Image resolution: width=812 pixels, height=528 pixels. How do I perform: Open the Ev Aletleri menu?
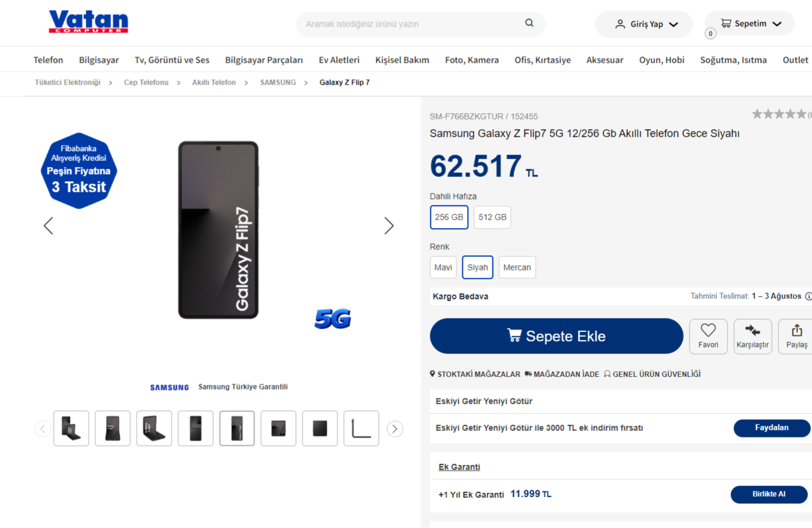(x=339, y=60)
